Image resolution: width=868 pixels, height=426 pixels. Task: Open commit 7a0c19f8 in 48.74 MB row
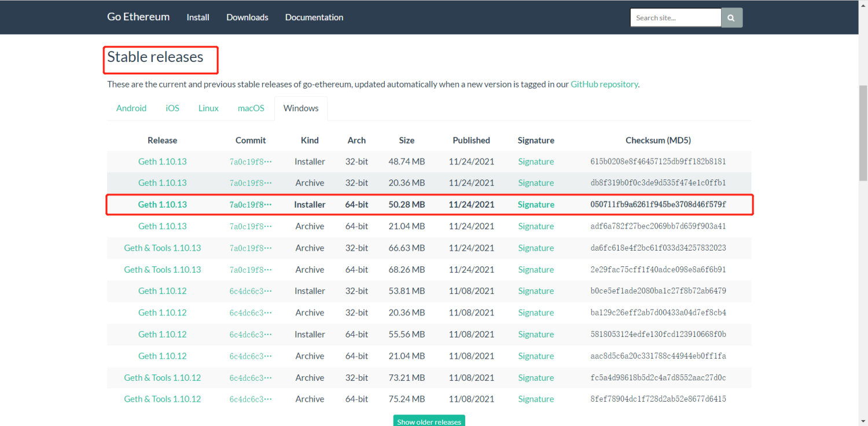251,161
